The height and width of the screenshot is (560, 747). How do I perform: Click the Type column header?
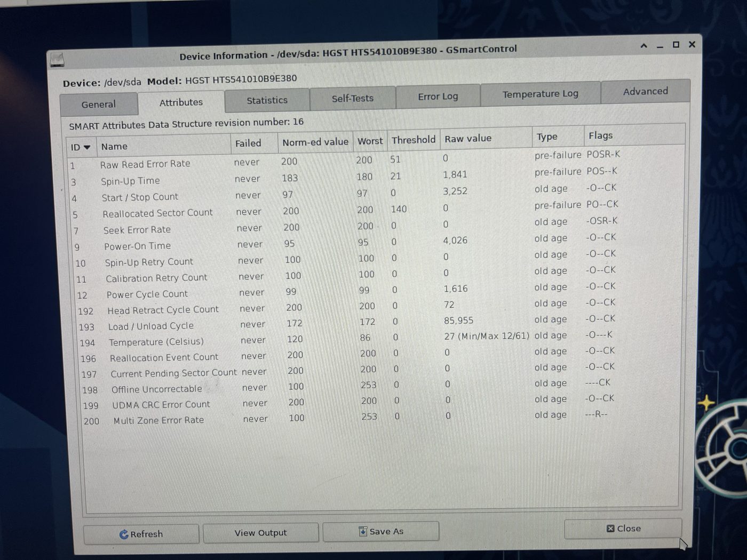pyautogui.click(x=558, y=137)
